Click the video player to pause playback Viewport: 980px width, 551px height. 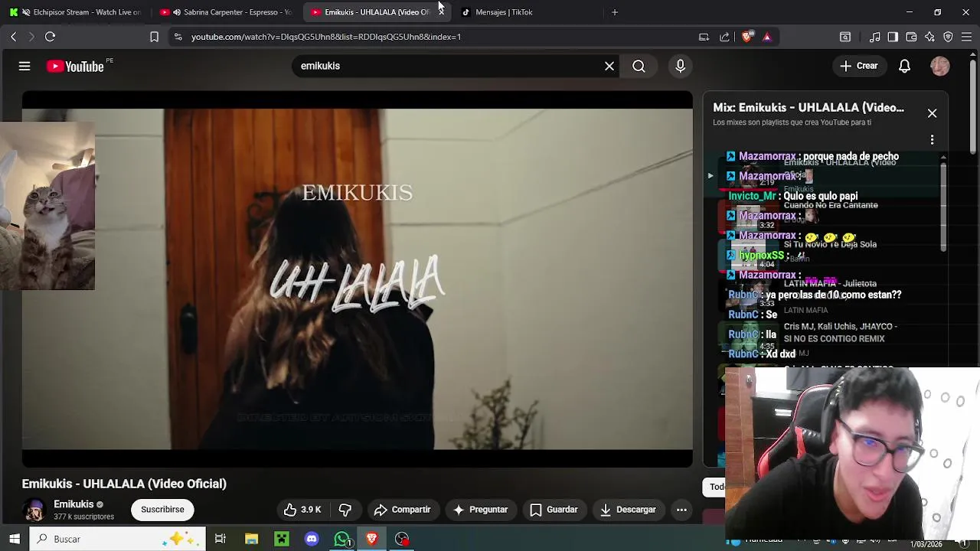[x=357, y=279]
